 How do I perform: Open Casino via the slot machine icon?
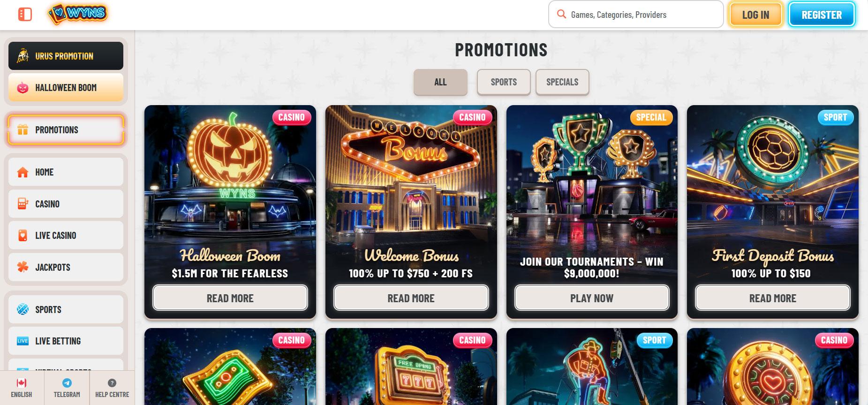(x=23, y=204)
